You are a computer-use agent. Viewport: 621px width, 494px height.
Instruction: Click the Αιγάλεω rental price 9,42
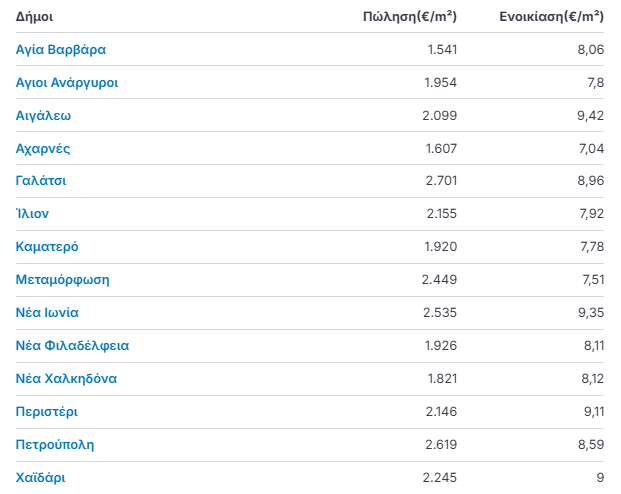(590, 115)
